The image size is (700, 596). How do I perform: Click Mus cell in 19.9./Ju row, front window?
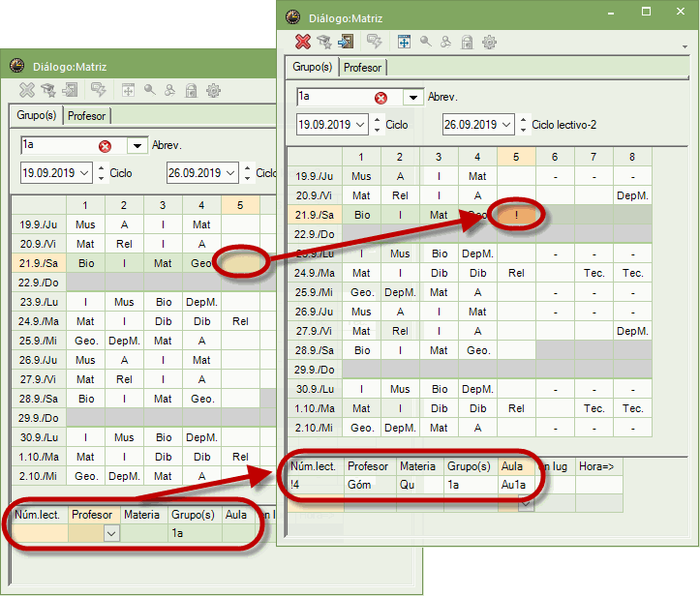click(x=361, y=176)
